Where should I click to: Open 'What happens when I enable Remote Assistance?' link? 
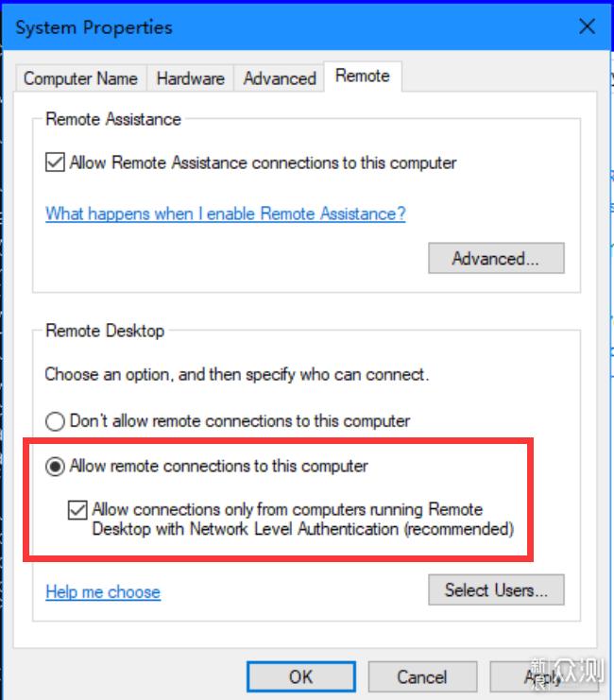(226, 213)
